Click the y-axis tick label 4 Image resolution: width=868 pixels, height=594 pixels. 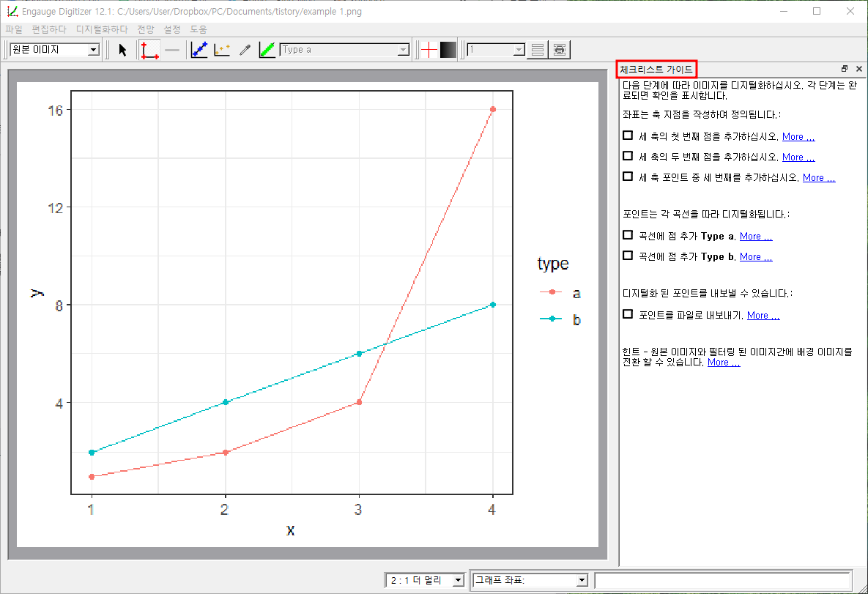click(59, 403)
